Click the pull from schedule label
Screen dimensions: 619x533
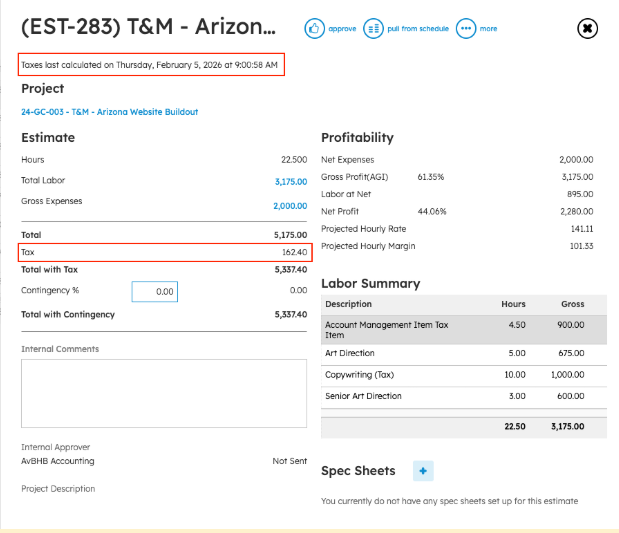click(x=418, y=28)
